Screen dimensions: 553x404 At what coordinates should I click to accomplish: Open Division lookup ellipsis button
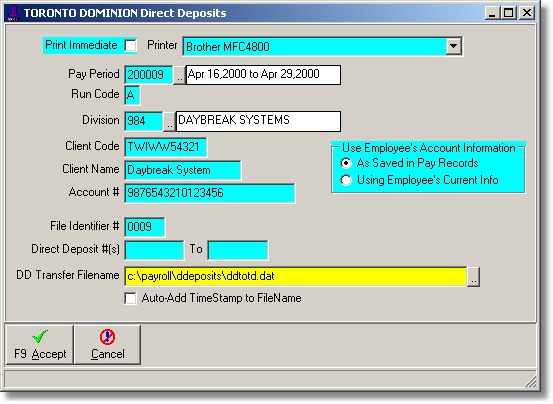[x=169, y=121]
